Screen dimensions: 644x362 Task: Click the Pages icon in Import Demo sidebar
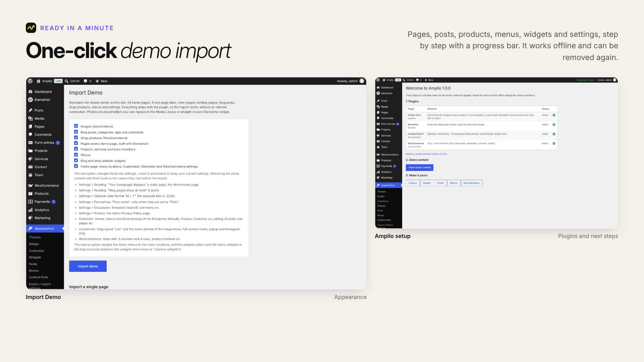31,126
